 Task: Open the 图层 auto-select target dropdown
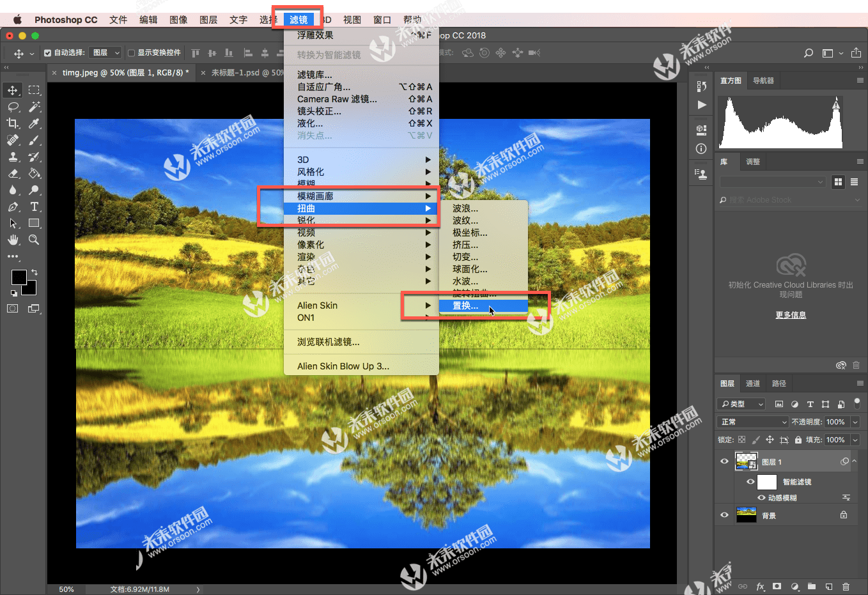coord(105,53)
